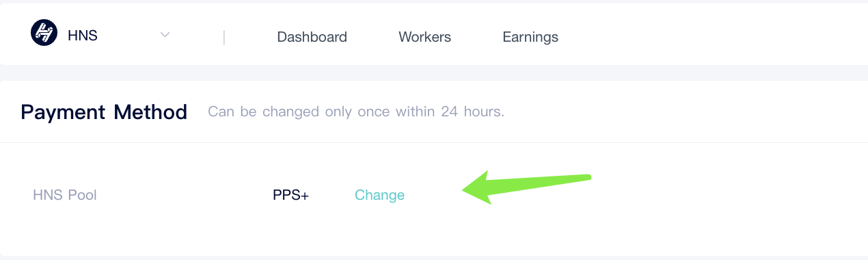Click the horizontal divider under Payment Method
Screen dimensions: 868x260
point(434,142)
